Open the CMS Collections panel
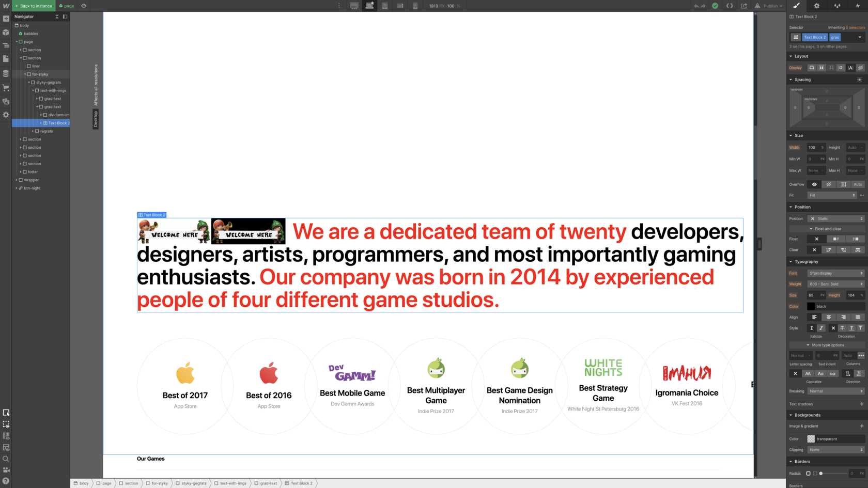The width and height of the screenshot is (868, 488). click(6, 73)
